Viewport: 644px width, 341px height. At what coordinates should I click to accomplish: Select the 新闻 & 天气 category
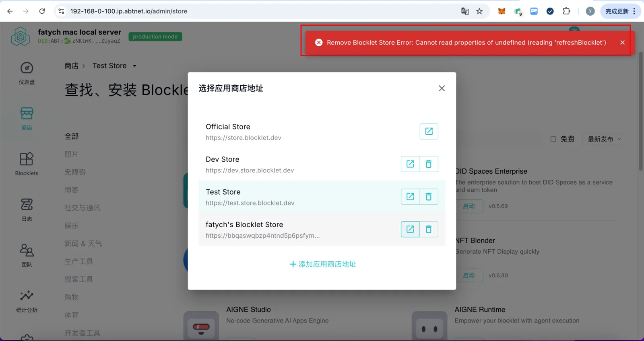83,244
